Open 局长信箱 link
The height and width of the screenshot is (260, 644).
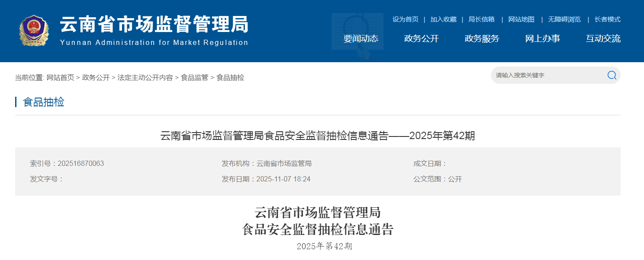481,19
